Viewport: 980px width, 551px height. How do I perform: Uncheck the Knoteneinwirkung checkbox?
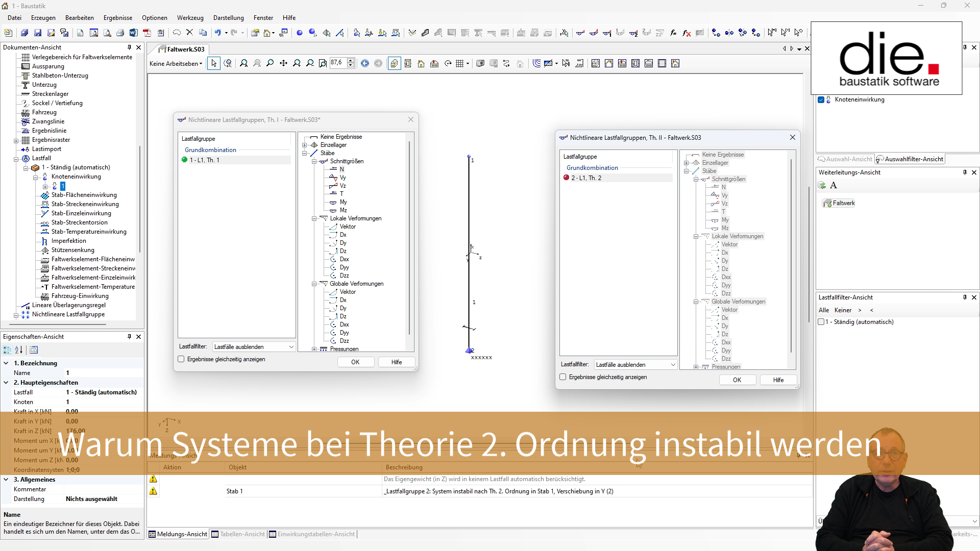coord(821,99)
